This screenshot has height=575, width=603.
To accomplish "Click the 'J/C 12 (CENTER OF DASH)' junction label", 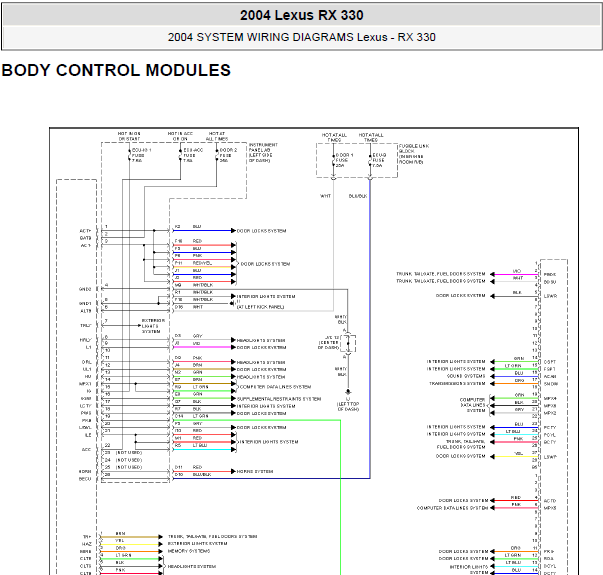I will [x=328, y=342].
